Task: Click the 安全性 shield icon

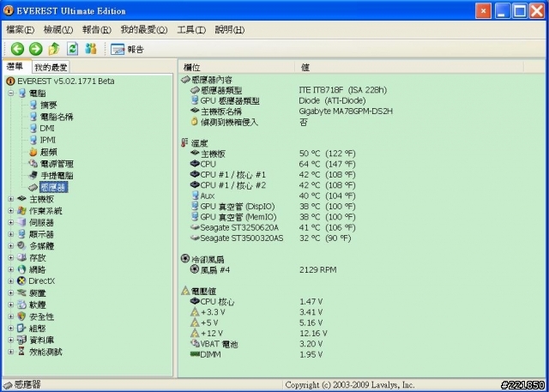Action: pyautogui.click(x=21, y=317)
